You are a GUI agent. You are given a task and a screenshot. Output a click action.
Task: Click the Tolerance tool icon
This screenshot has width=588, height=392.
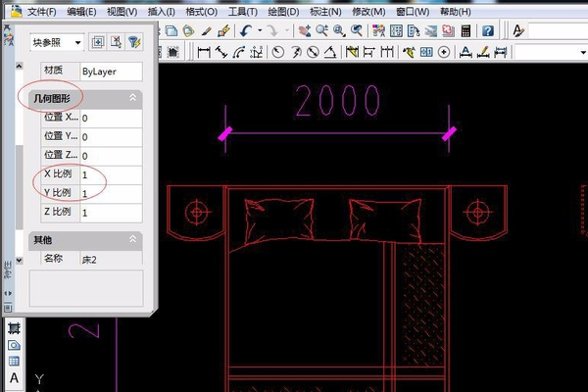tap(426, 52)
